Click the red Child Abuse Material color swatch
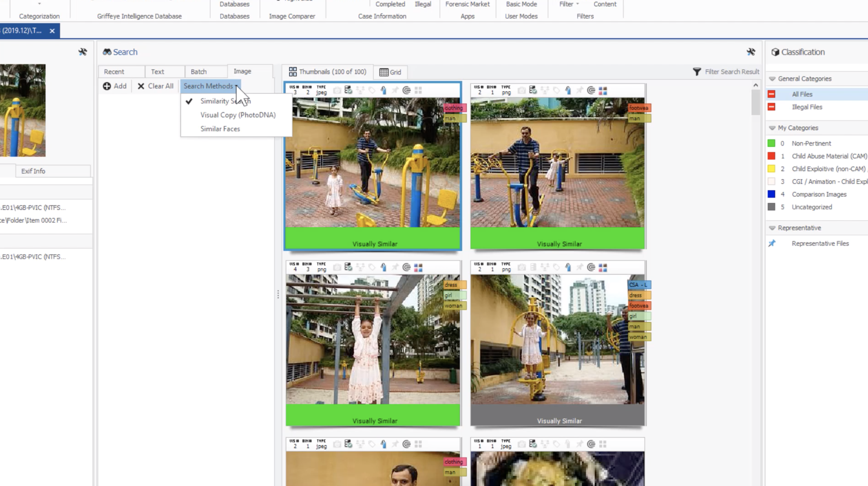Image resolution: width=868 pixels, height=486 pixels. [771, 156]
